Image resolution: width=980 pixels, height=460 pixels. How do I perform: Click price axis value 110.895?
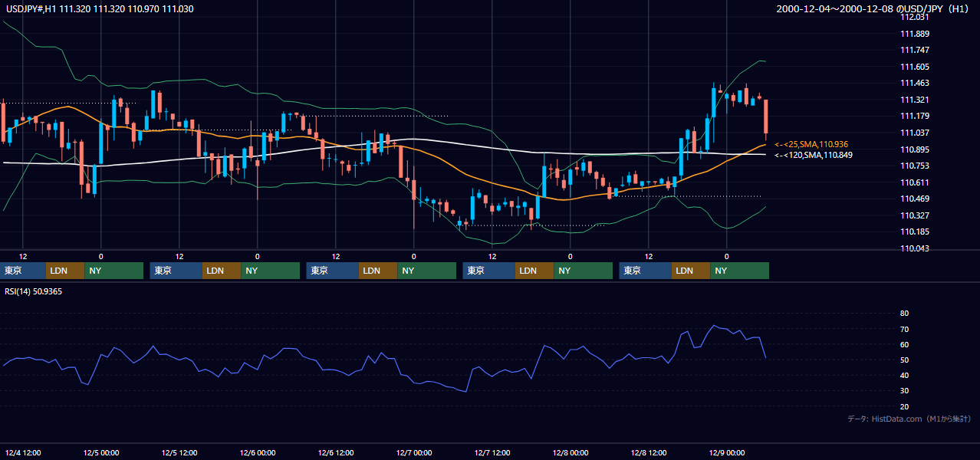[915, 149]
